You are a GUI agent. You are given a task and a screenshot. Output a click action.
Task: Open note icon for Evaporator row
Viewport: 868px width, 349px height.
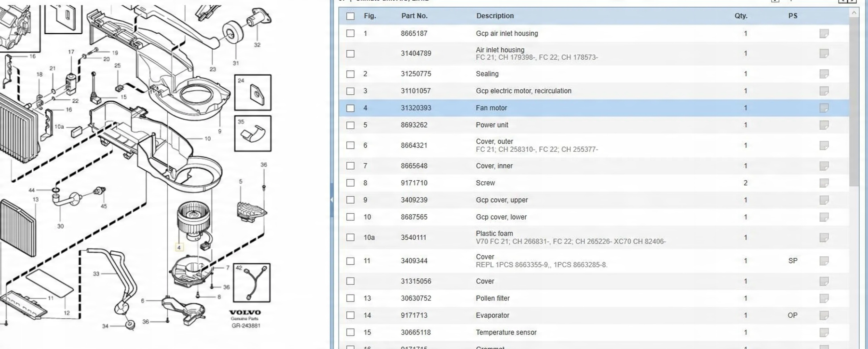(824, 315)
